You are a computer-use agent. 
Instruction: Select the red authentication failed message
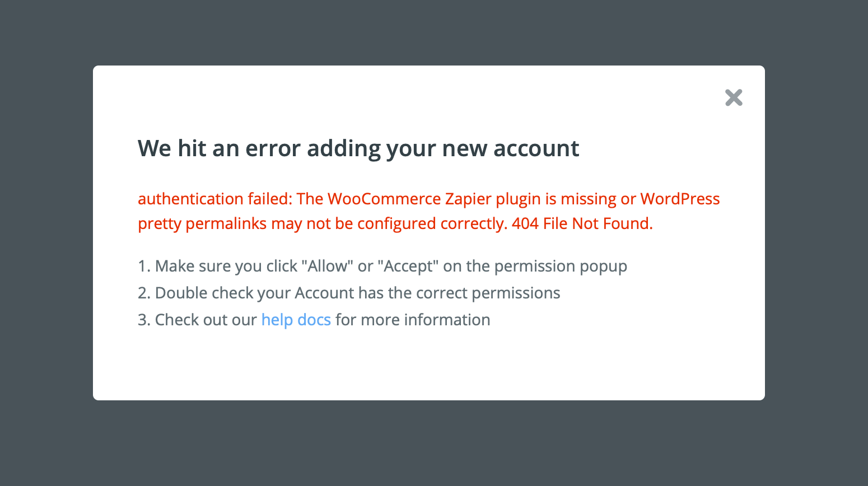tap(429, 211)
